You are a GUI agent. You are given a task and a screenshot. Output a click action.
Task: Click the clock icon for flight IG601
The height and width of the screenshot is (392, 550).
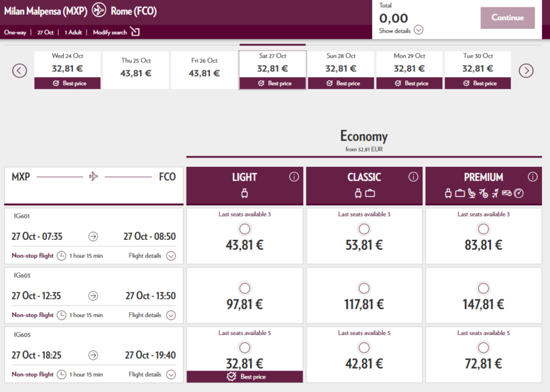pyautogui.click(x=62, y=255)
